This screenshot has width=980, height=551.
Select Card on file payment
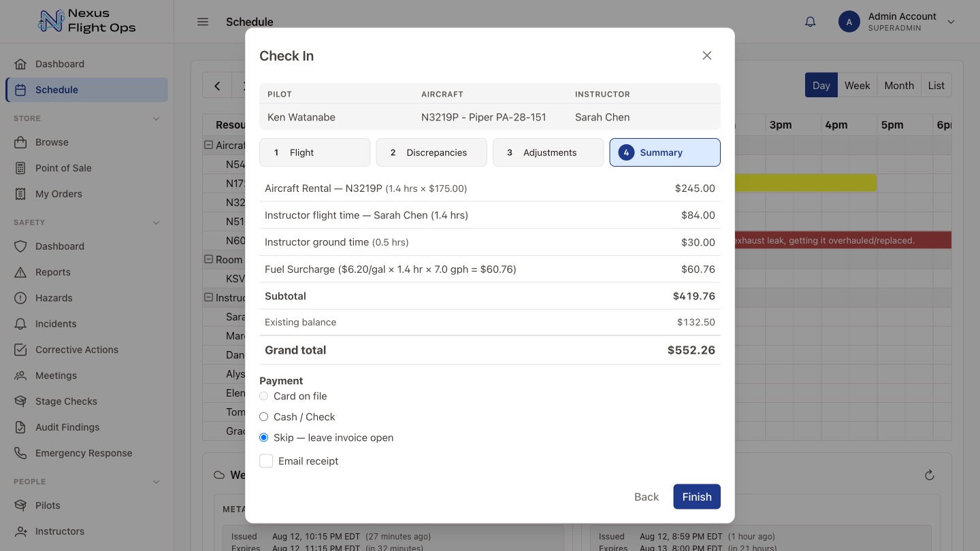tap(264, 396)
